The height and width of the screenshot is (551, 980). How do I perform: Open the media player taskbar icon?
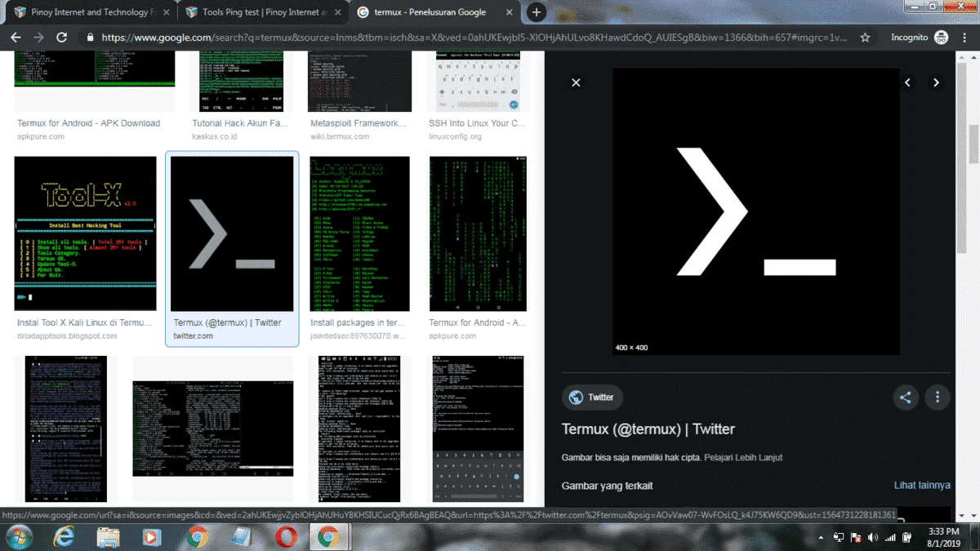152,537
